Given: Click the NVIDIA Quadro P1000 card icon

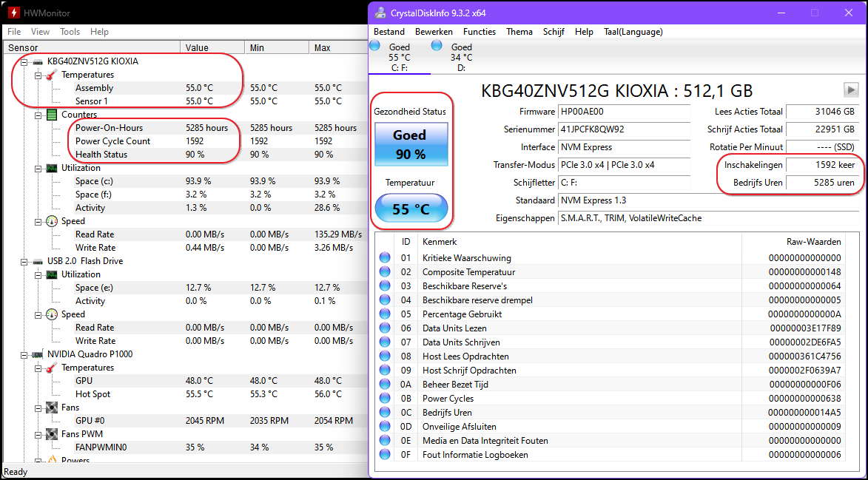Looking at the screenshot, I should point(38,354).
